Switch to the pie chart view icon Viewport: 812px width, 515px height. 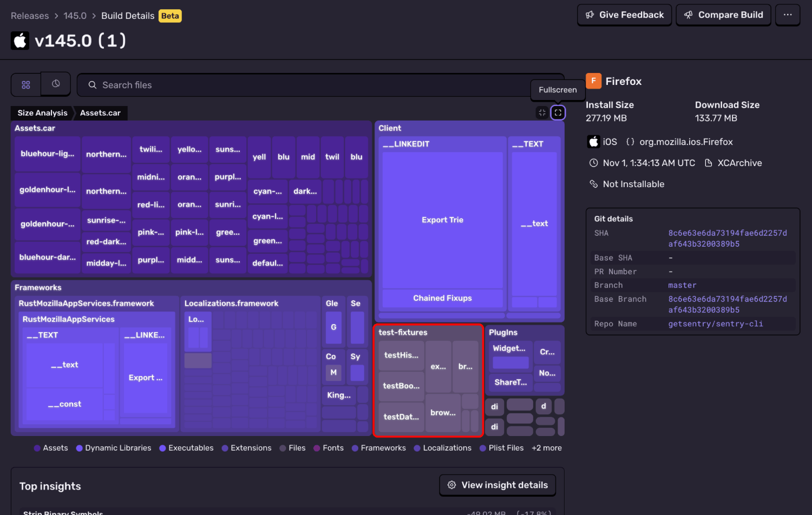coord(56,84)
